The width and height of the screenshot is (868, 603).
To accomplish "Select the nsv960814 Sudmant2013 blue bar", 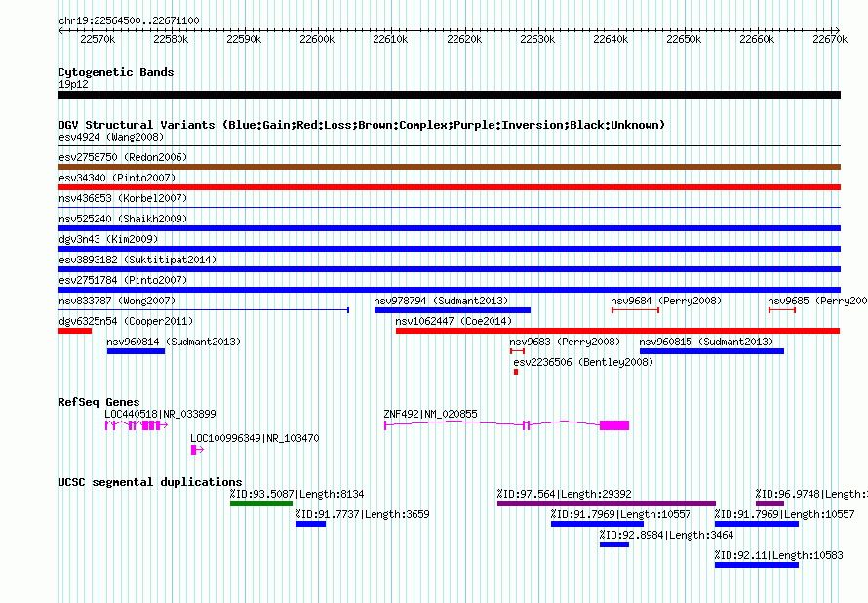I will pyautogui.click(x=136, y=351).
